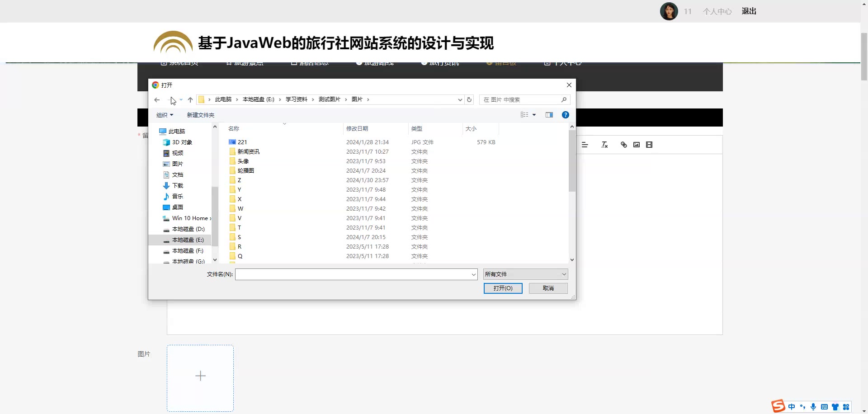The width and height of the screenshot is (868, 414).
Task: Click the 退出 logout link
Action: tap(749, 11)
